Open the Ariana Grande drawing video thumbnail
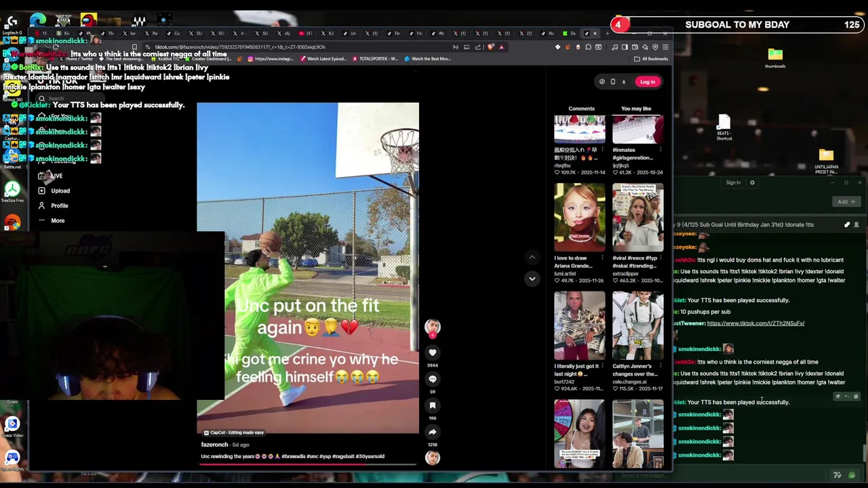This screenshot has width=868, height=488. 580,218
